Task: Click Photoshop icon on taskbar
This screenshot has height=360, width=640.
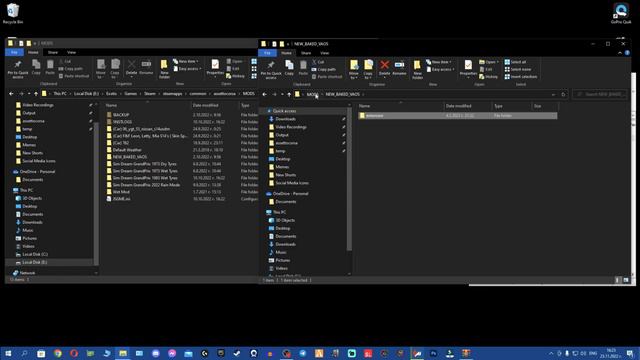Action: (433, 353)
